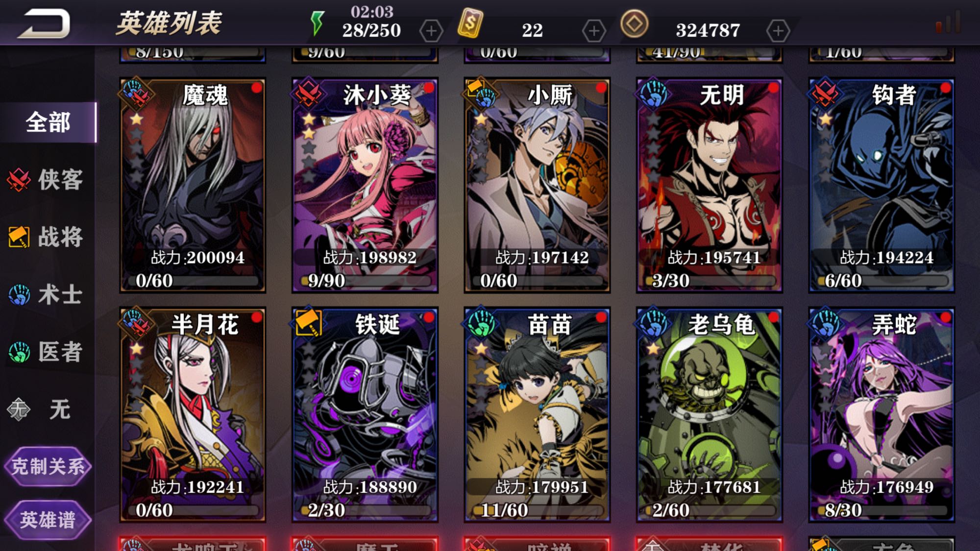Tap the bronze coin currency icon

point(635,24)
